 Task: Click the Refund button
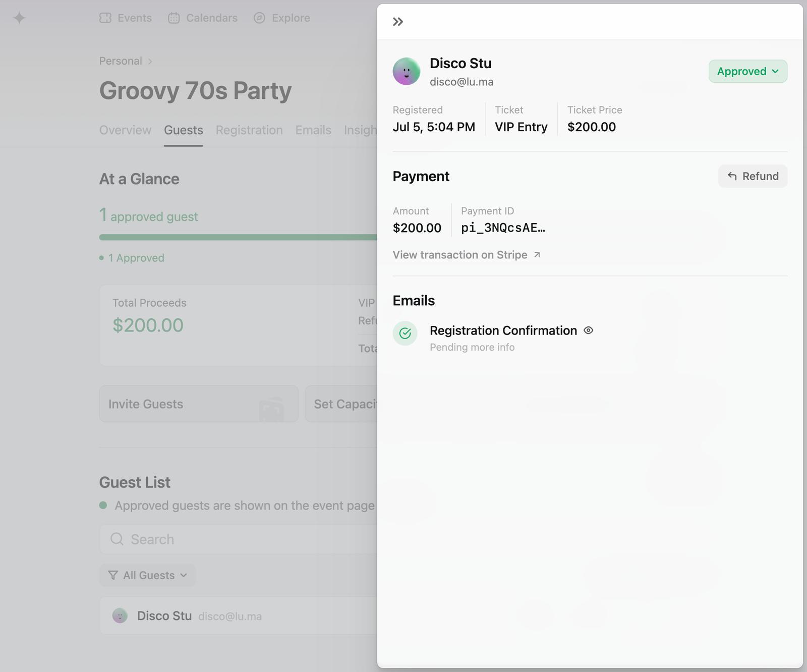pyautogui.click(x=753, y=176)
